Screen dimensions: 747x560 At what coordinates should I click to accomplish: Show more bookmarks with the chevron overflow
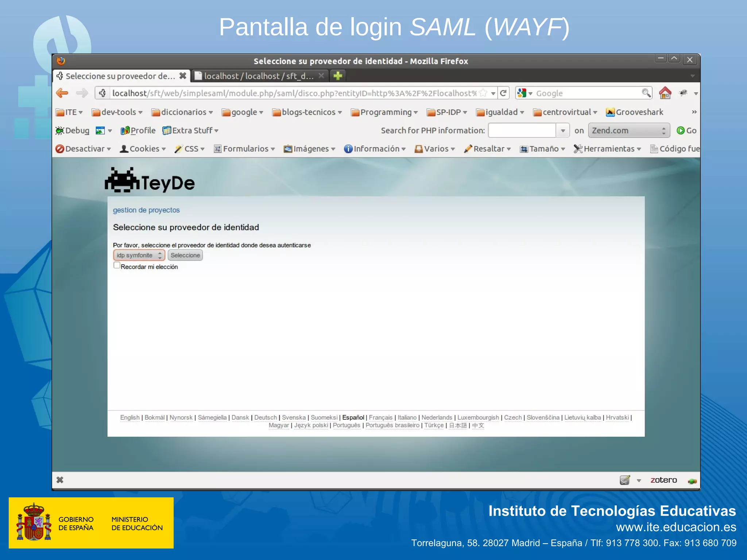click(x=694, y=112)
